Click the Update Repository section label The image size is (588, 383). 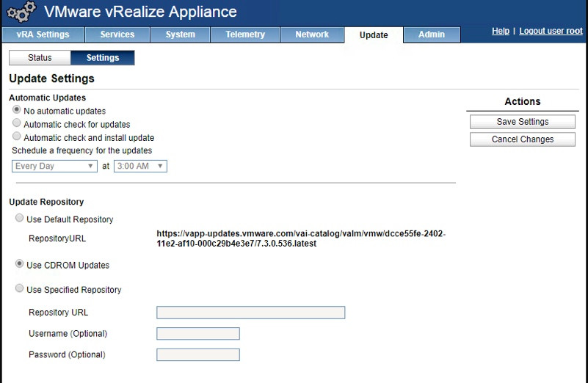point(46,202)
